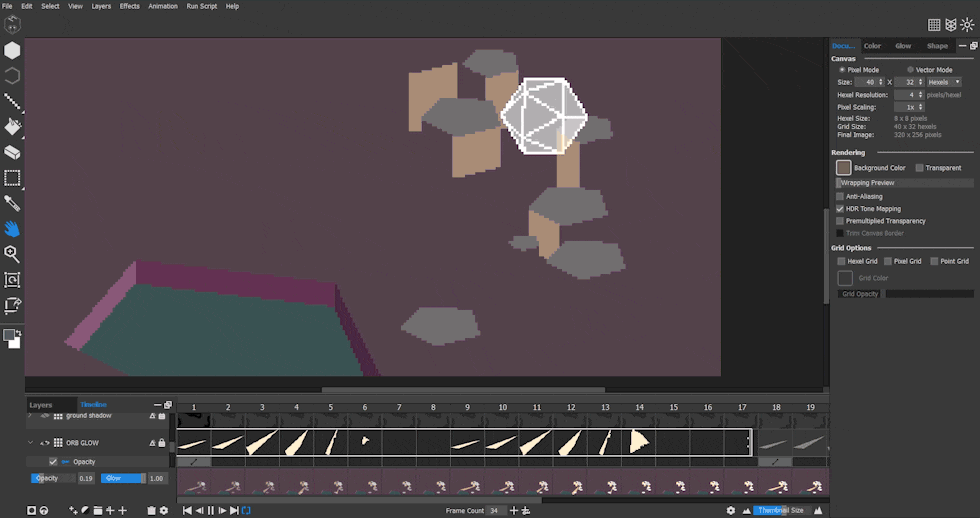980x518 pixels.
Task: Activate the hand pan tool
Action: pos(12,229)
